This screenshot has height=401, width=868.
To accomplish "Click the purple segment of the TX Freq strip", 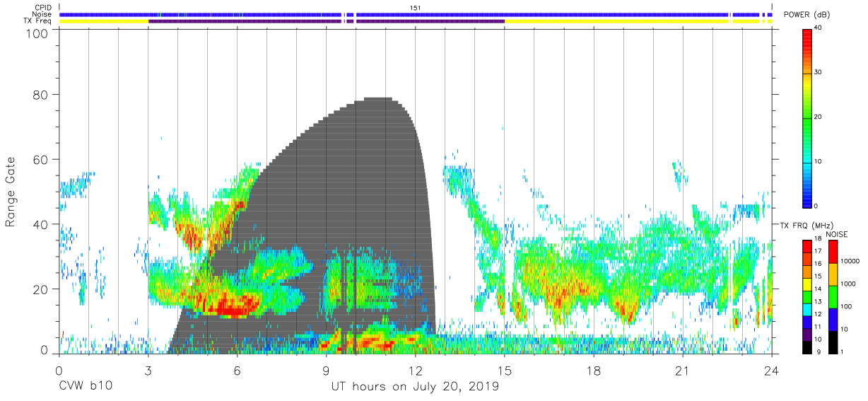I will click(327, 21).
